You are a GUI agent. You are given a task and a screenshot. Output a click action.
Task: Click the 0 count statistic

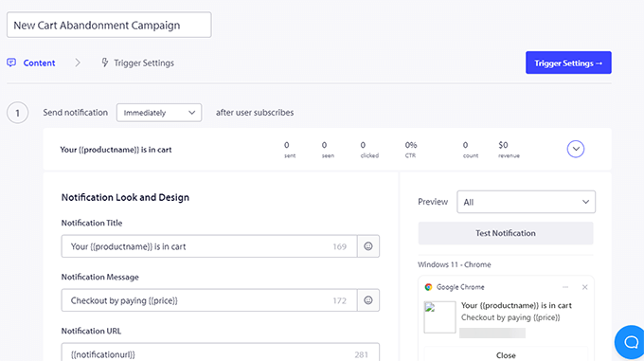tap(471, 150)
